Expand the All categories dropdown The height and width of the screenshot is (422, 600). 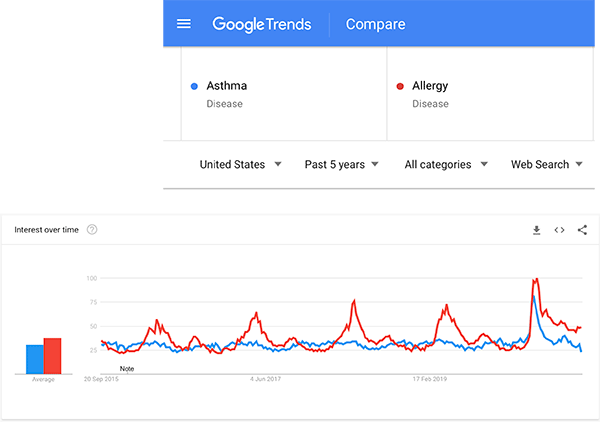pyautogui.click(x=446, y=164)
